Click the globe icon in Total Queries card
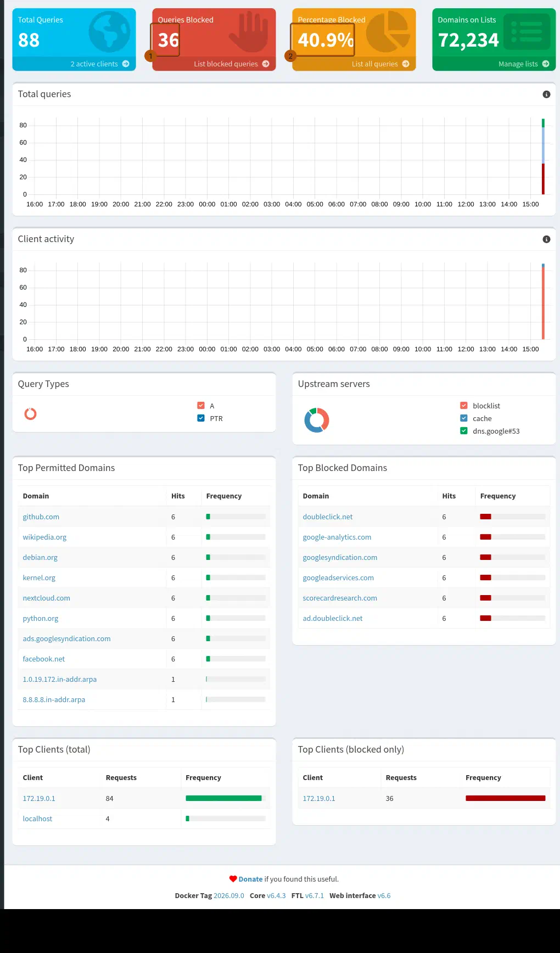 point(110,32)
